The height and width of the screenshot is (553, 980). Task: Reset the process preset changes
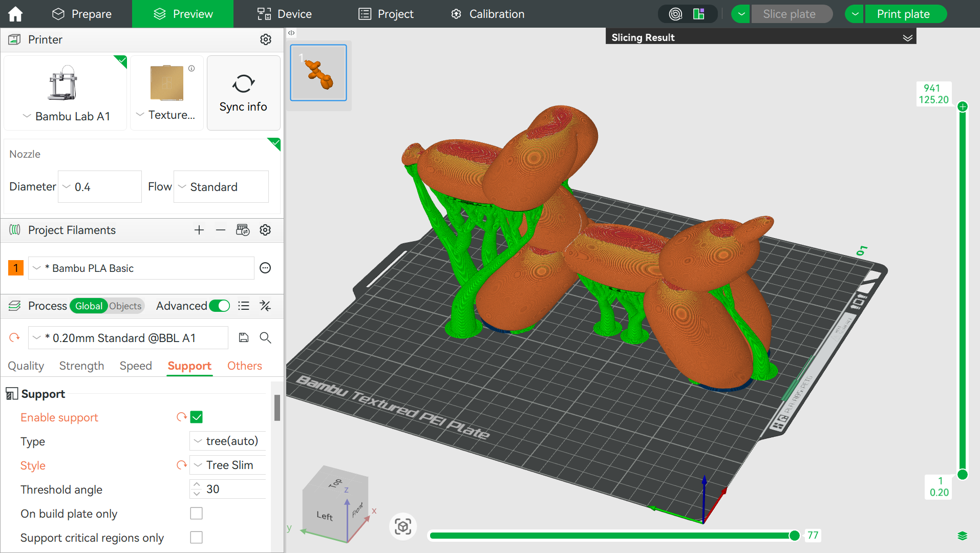tap(14, 337)
